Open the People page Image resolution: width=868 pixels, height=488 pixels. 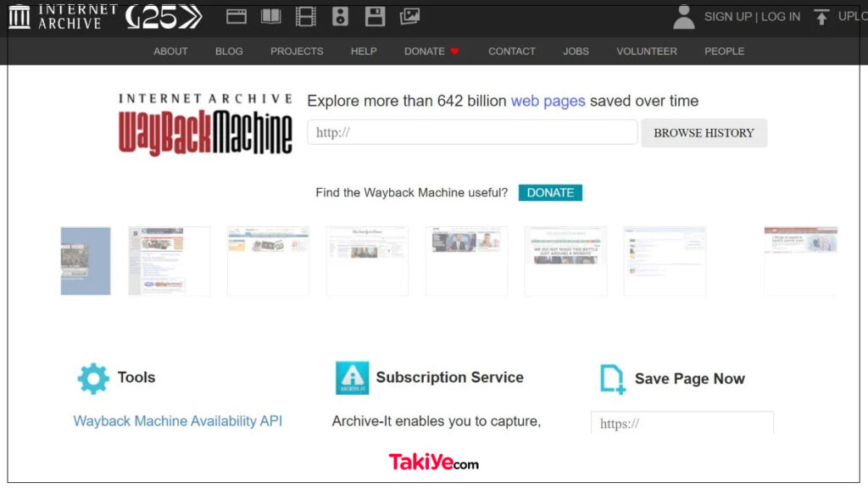click(x=724, y=52)
